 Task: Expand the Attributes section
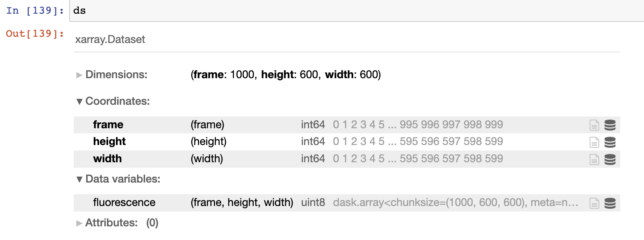[x=79, y=223]
